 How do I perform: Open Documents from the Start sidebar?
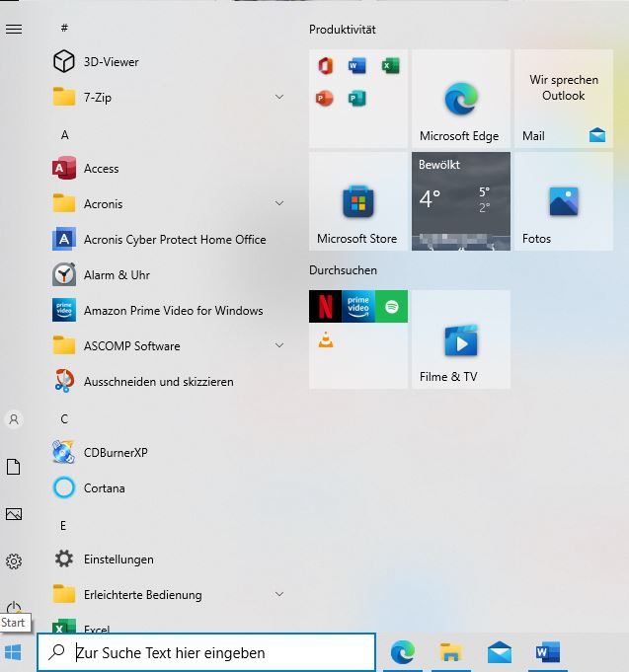(14, 467)
